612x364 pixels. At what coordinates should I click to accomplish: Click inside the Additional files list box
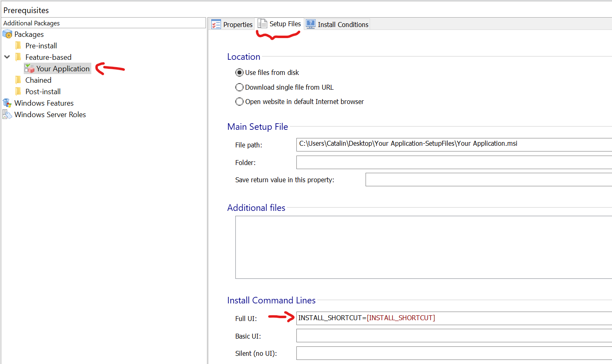pyautogui.click(x=422, y=247)
